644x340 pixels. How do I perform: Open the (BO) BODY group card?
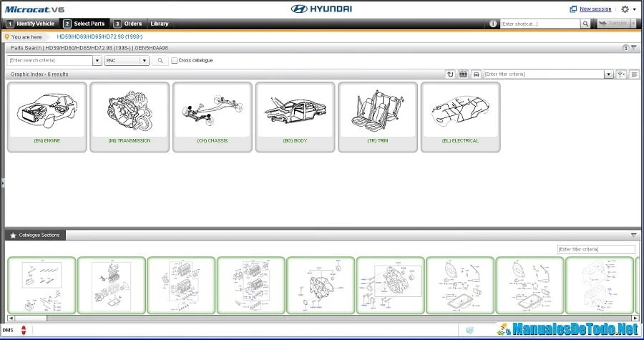click(x=295, y=117)
